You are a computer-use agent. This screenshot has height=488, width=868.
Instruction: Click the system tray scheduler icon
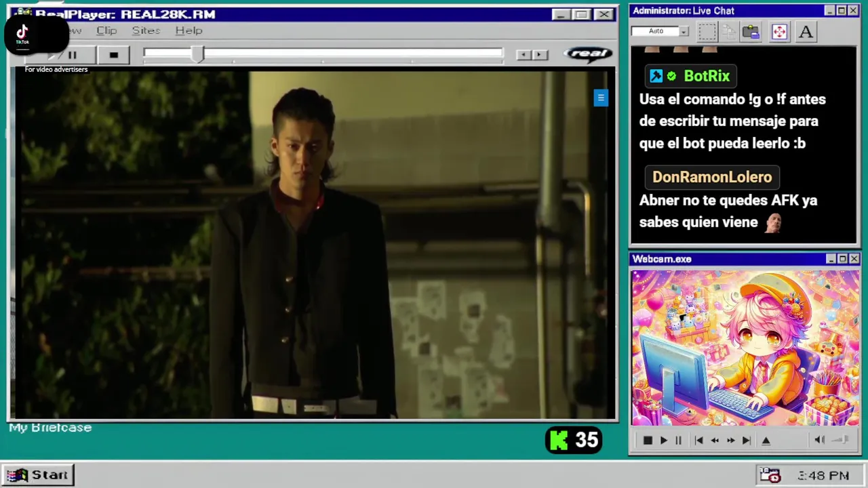point(770,475)
